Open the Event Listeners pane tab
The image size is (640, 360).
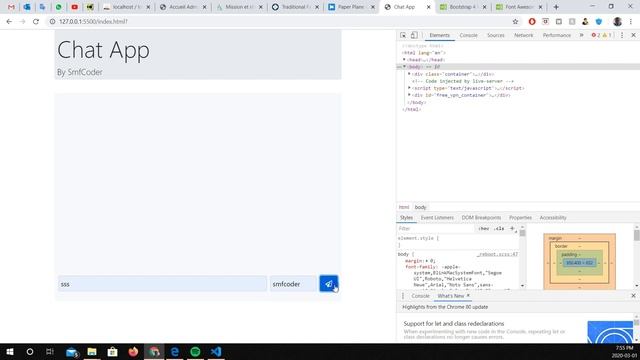[x=437, y=218]
